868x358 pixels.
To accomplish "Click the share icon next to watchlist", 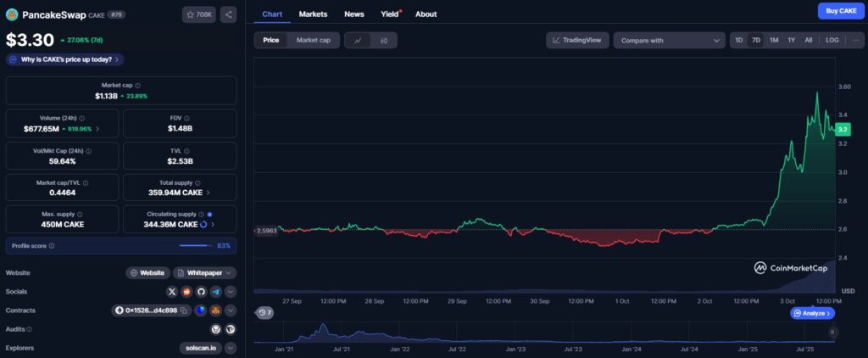I will (x=228, y=14).
